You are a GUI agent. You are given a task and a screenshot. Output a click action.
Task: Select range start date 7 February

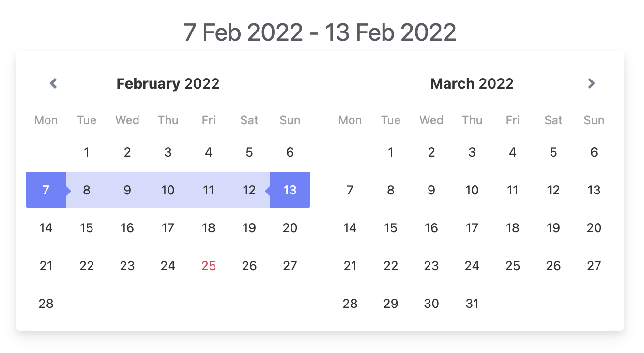click(x=46, y=190)
